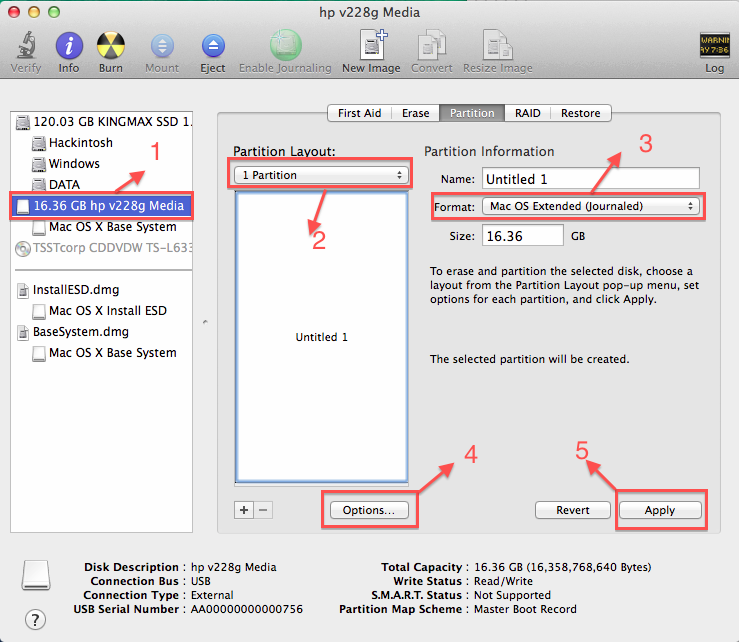This screenshot has height=642, width=739.
Task: Click the Revert button
Action: (573, 510)
